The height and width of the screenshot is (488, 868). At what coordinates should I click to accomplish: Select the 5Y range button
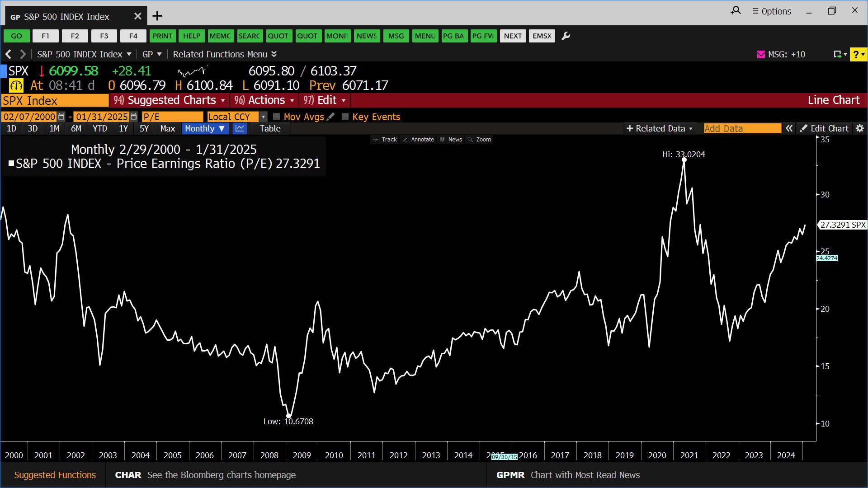144,129
